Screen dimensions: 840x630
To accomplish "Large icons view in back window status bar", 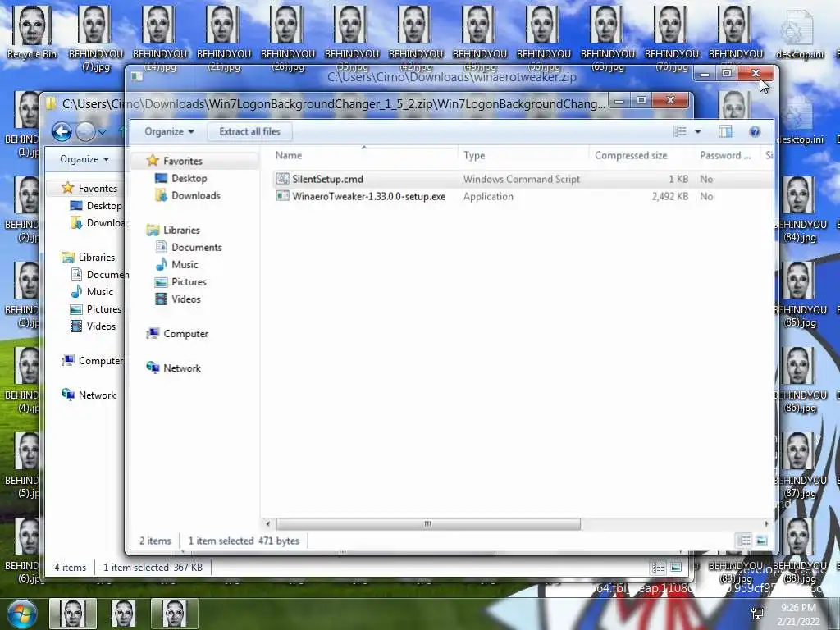I will 676,567.
